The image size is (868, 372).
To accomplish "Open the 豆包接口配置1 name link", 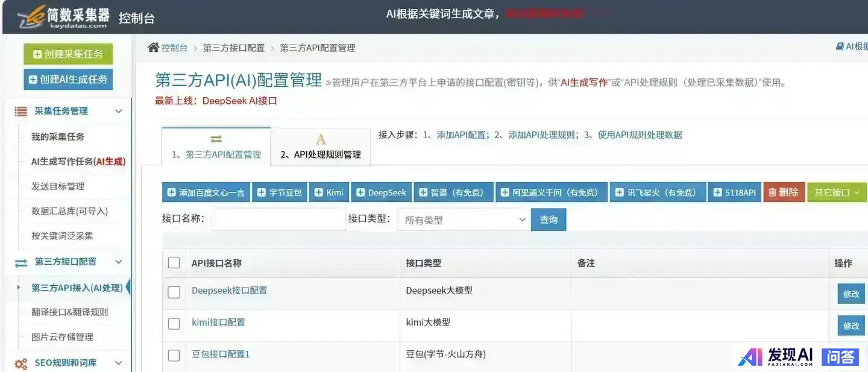I will [221, 355].
